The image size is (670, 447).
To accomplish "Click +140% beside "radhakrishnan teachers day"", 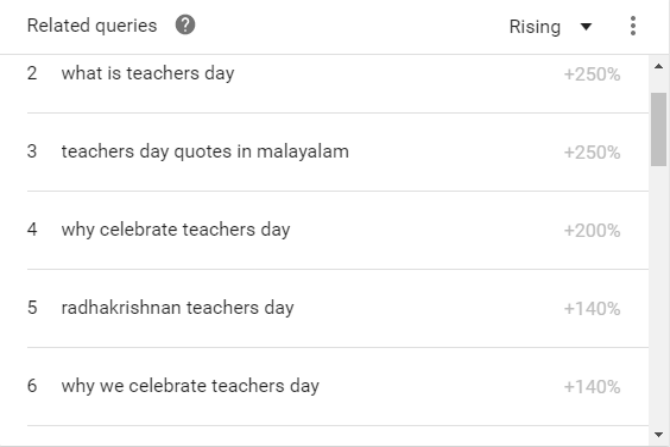I will (x=592, y=308).
